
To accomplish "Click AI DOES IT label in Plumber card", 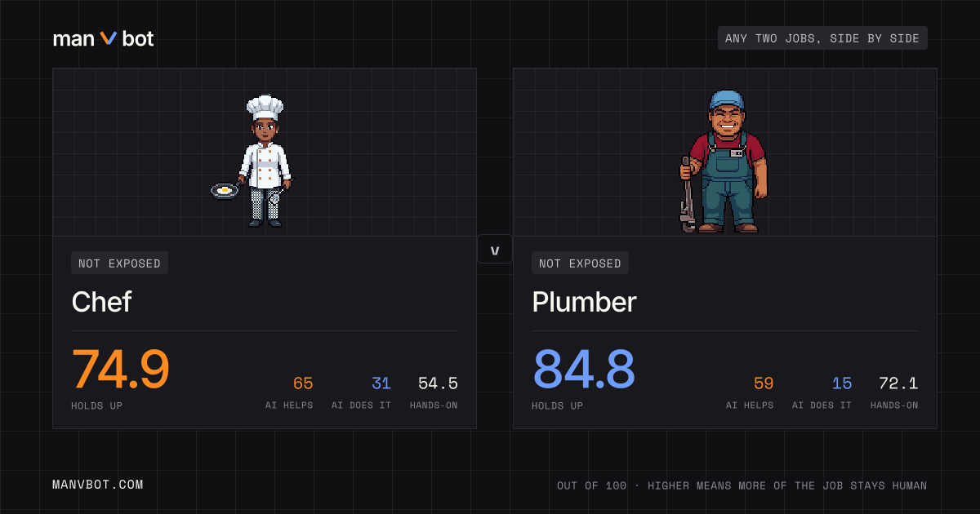I will (x=822, y=405).
